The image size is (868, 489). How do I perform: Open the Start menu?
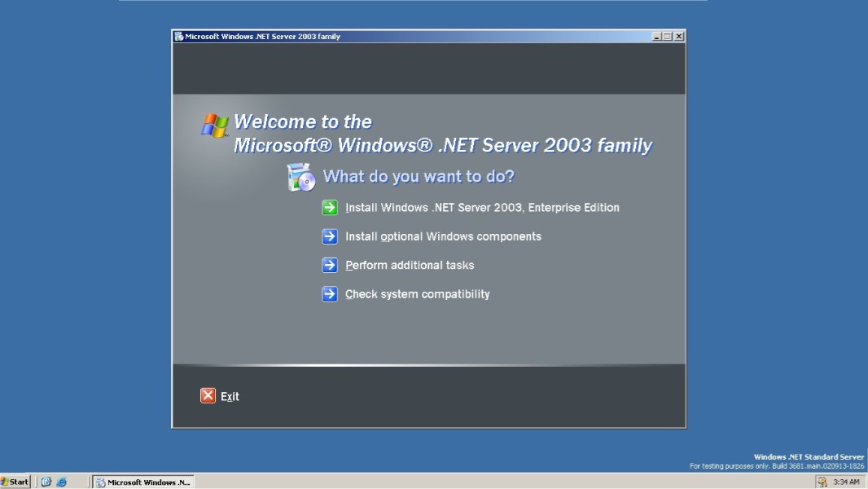coord(16,482)
